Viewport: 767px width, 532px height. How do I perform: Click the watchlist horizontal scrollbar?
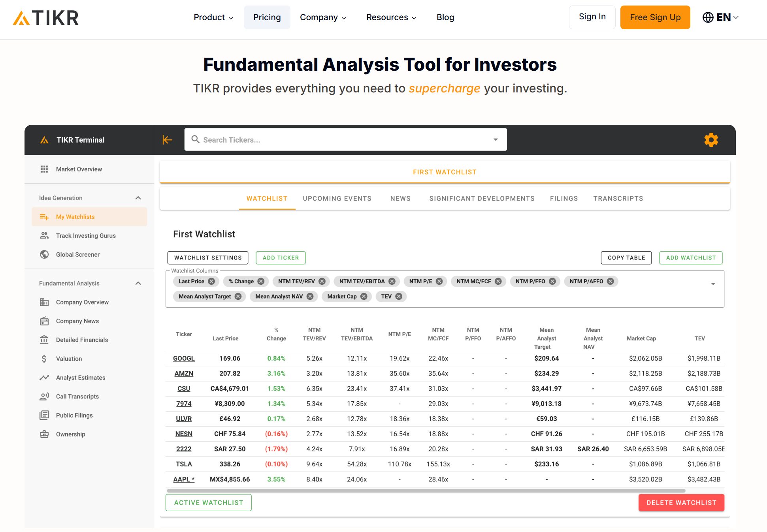pyautogui.click(x=426, y=491)
